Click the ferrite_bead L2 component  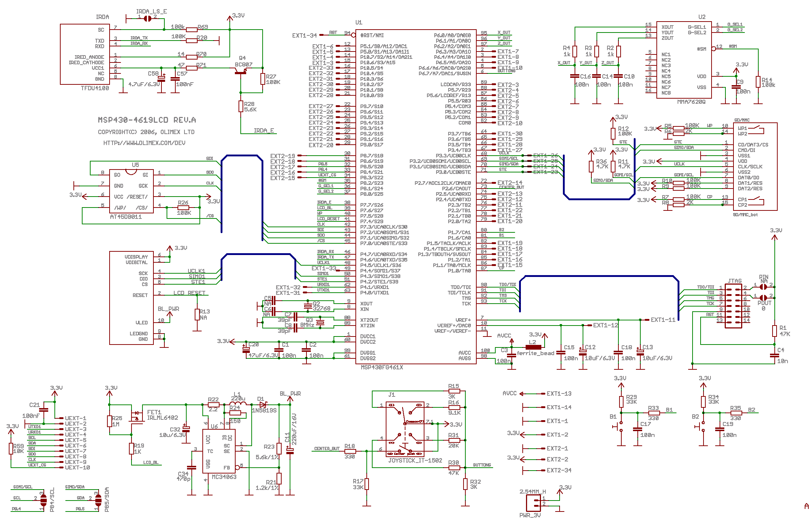[x=533, y=347]
